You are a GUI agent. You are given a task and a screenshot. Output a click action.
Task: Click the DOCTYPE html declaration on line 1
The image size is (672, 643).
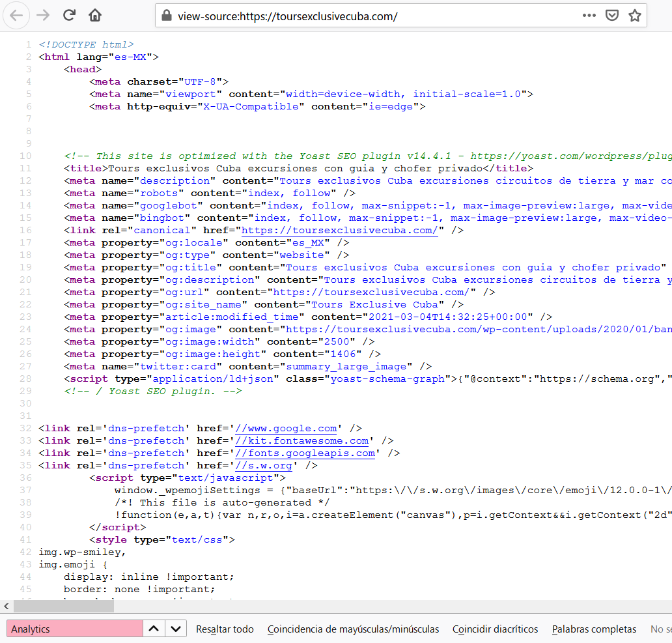(86, 44)
